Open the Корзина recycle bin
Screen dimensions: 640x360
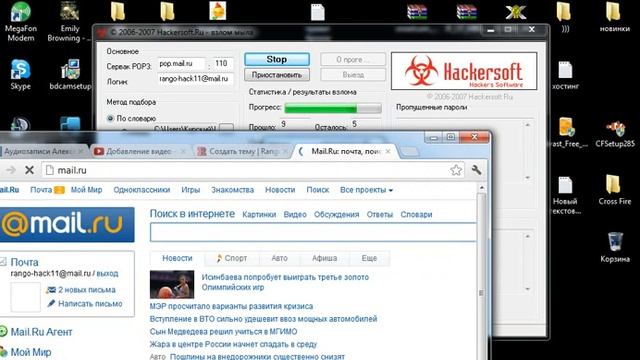point(615,247)
